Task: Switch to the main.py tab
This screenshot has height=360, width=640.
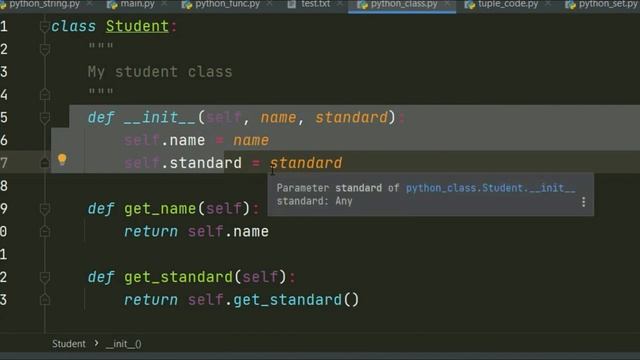Action: pos(137,4)
